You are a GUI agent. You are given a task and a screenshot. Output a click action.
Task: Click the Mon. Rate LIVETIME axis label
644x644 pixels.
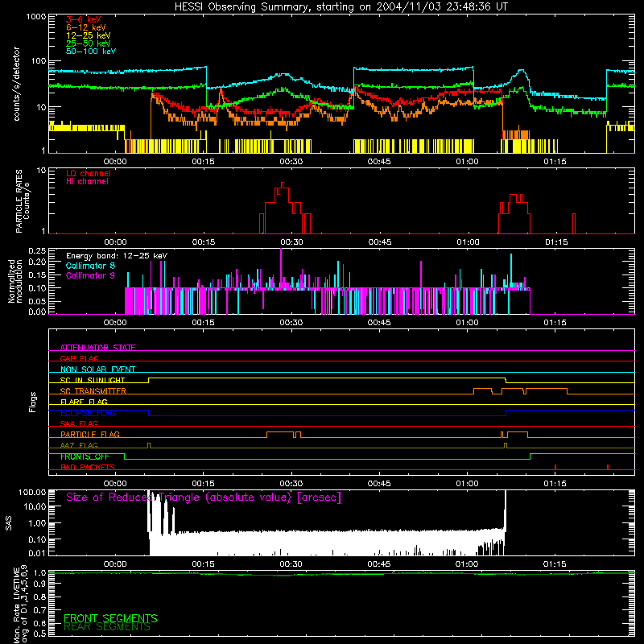tap(21, 605)
